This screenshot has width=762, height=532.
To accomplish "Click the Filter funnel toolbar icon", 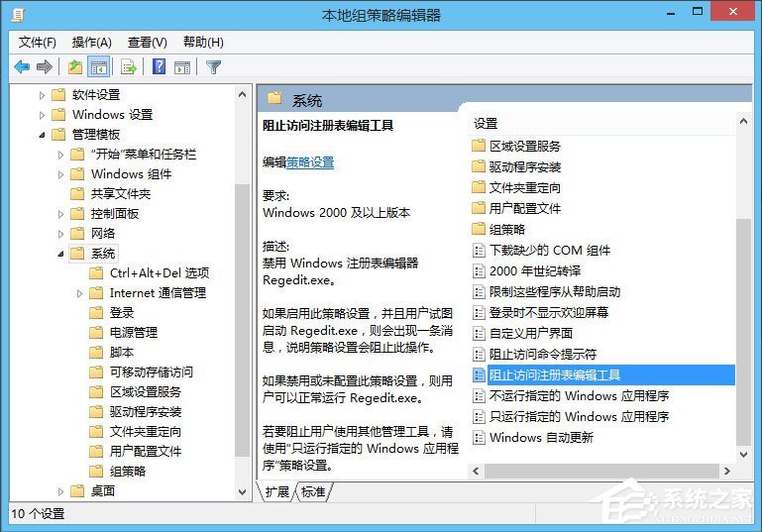I will click(213, 67).
